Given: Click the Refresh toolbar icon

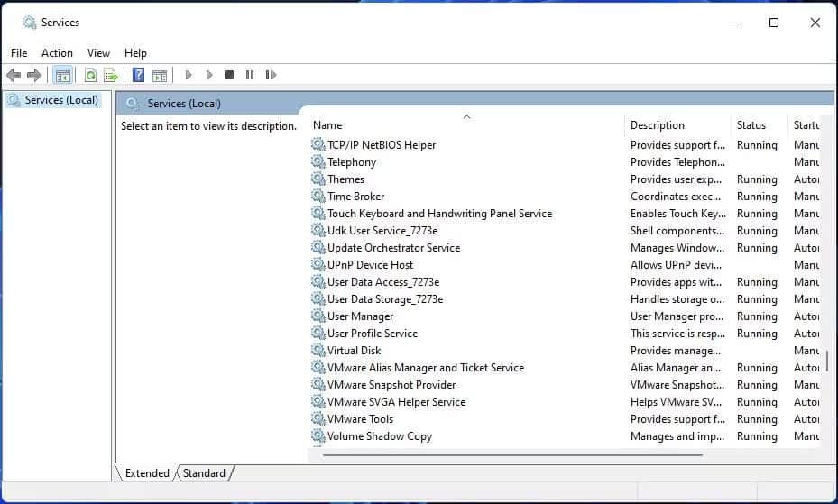Looking at the screenshot, I should [90, 75].
